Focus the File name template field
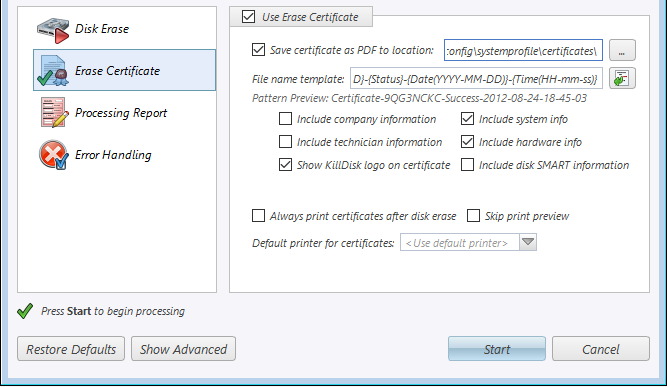This screenshot has height=387, width=667. pos(476,78)
